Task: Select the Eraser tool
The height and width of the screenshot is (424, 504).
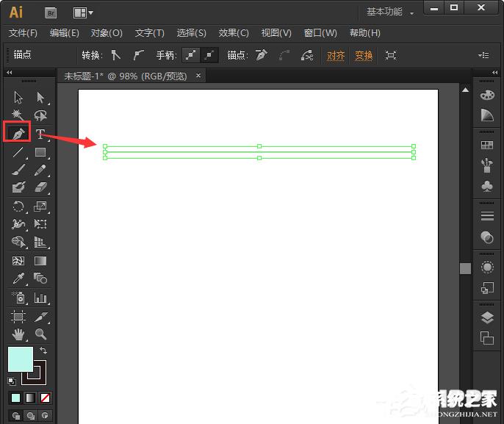Action: (40, 187)
